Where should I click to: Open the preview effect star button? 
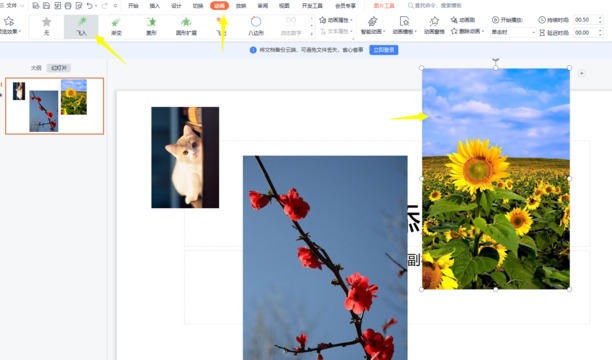click(9, 25)
